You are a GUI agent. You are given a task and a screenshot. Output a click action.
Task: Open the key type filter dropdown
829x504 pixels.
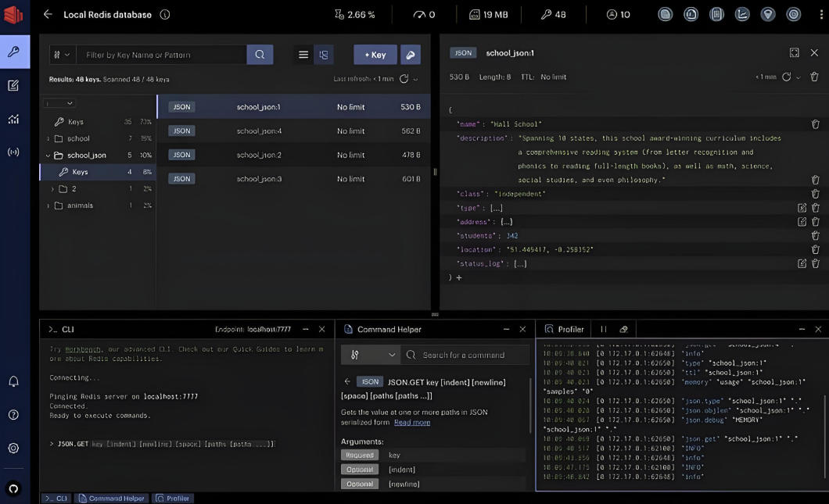[x=62, y=55]
